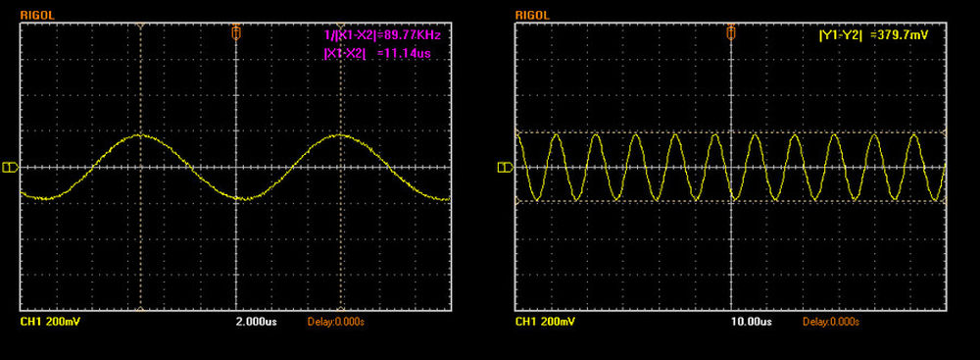Click the orange trigger marker above the 10.00us capture
This screenshot has width=980, height=360.
click(x=730, y=32)
